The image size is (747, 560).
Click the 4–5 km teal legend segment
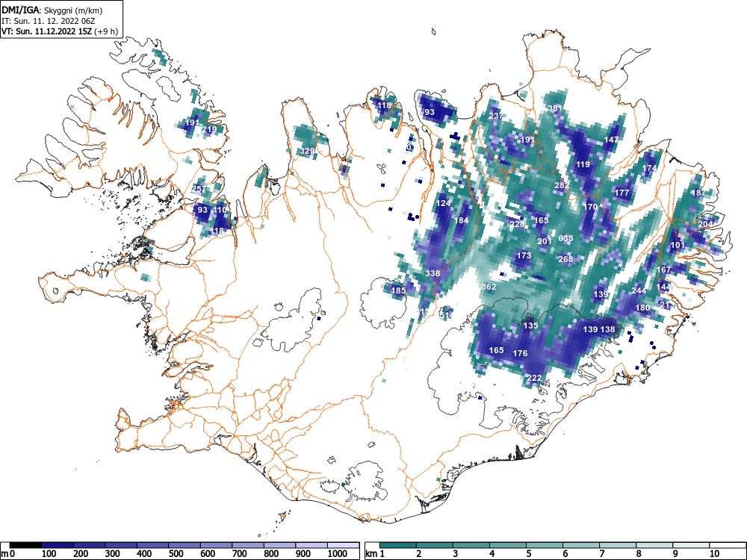click(508, 545)
